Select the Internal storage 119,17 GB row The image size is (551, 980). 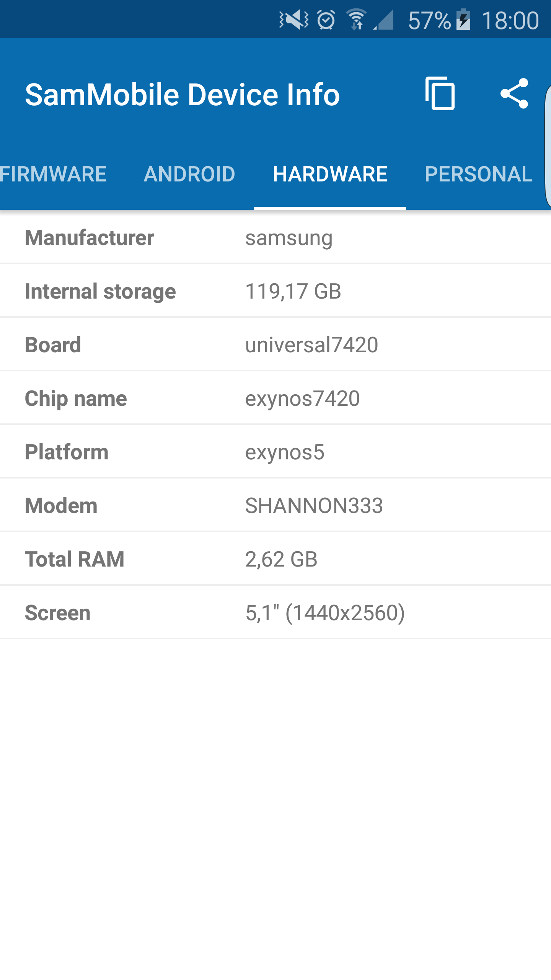click(275, 291)
